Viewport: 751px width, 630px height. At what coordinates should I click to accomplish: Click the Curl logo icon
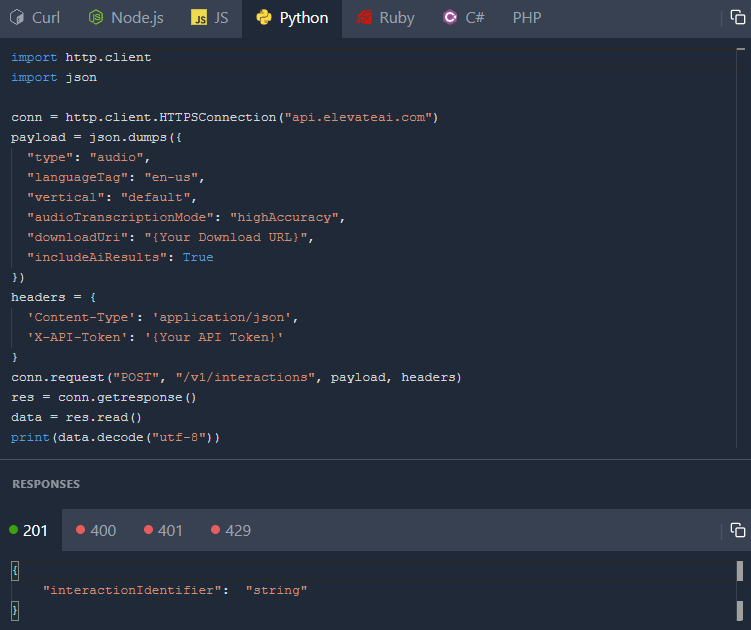coord(17,18)
